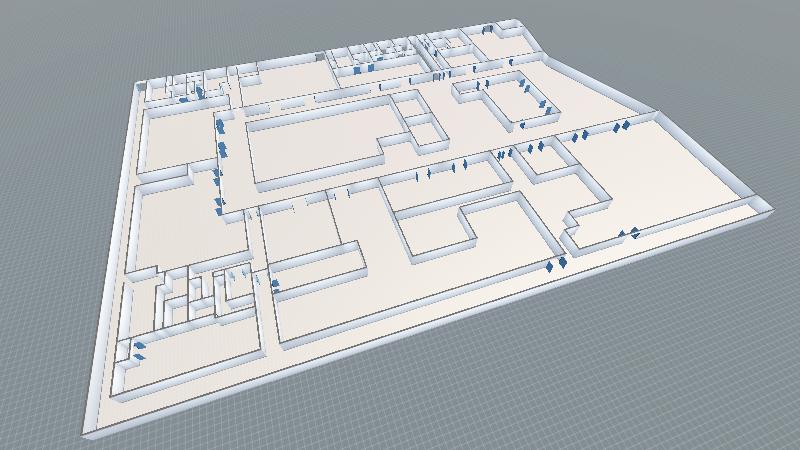The width and height of the screenshot is (800, 450).
Task: Select the door marker pair on lower-right wall
Action: [x=628, y=234]
